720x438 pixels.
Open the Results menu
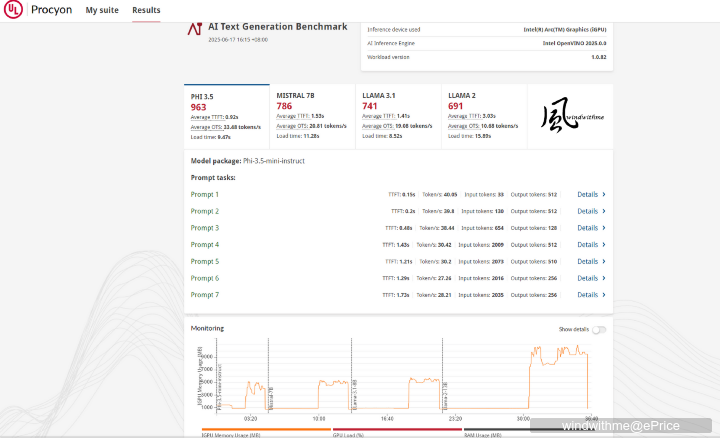[x=146, y=11]
